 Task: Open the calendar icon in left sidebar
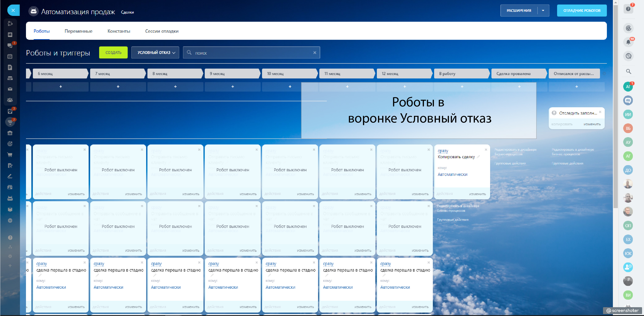(x=10, y=56)
